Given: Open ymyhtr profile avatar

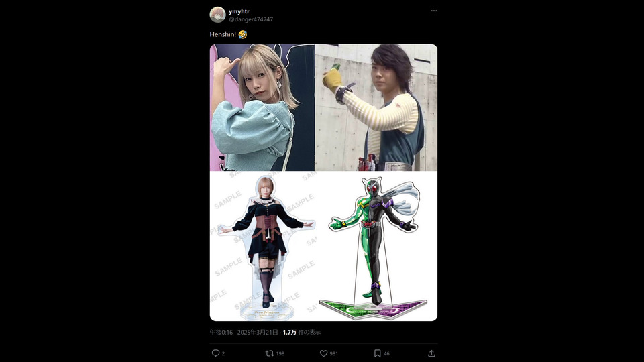Looking at the screenshot, I should [217, 15].
